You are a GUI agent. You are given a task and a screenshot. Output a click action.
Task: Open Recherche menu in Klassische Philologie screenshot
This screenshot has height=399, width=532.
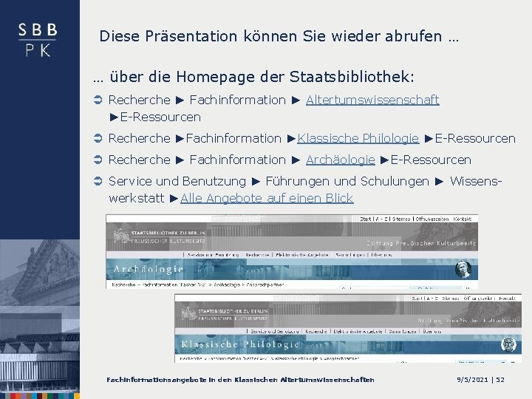coord(316,331)
